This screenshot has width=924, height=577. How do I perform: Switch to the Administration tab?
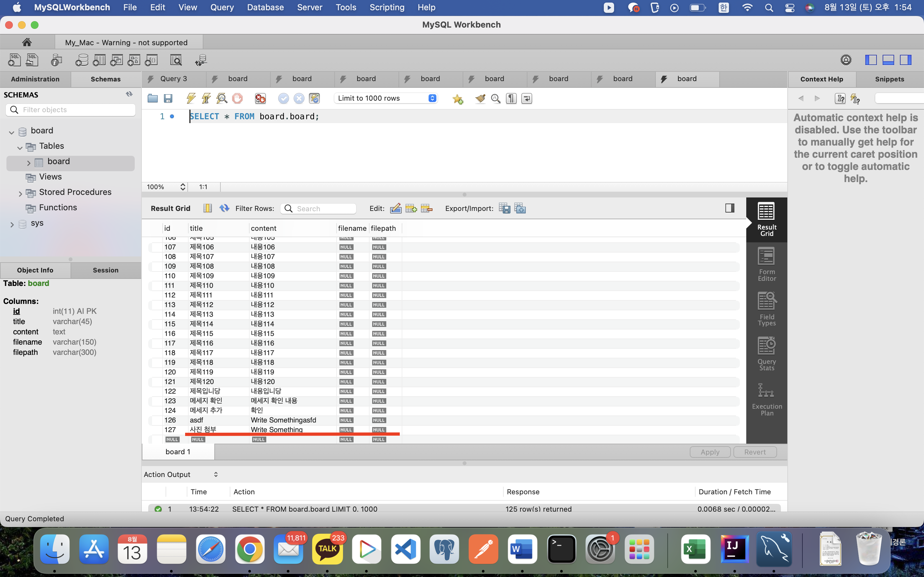[35, 79]
